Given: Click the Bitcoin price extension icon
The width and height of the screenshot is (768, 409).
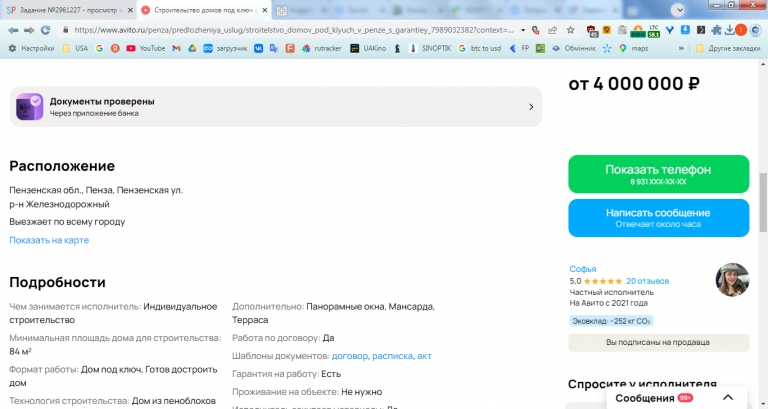Looking at the screenshot, I should [x=638, y=31].
